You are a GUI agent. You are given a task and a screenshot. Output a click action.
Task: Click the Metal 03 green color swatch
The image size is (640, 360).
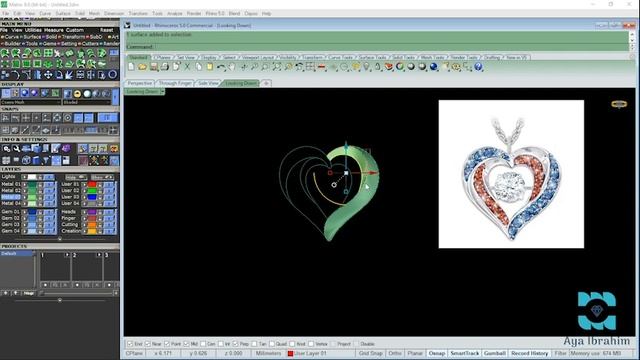tap(32, 197)
